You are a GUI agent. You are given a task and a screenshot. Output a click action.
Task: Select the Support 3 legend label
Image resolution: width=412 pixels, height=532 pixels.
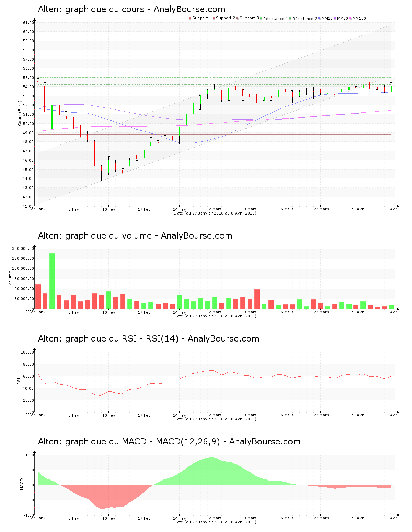pyautogui.click(x=249, y=18)
